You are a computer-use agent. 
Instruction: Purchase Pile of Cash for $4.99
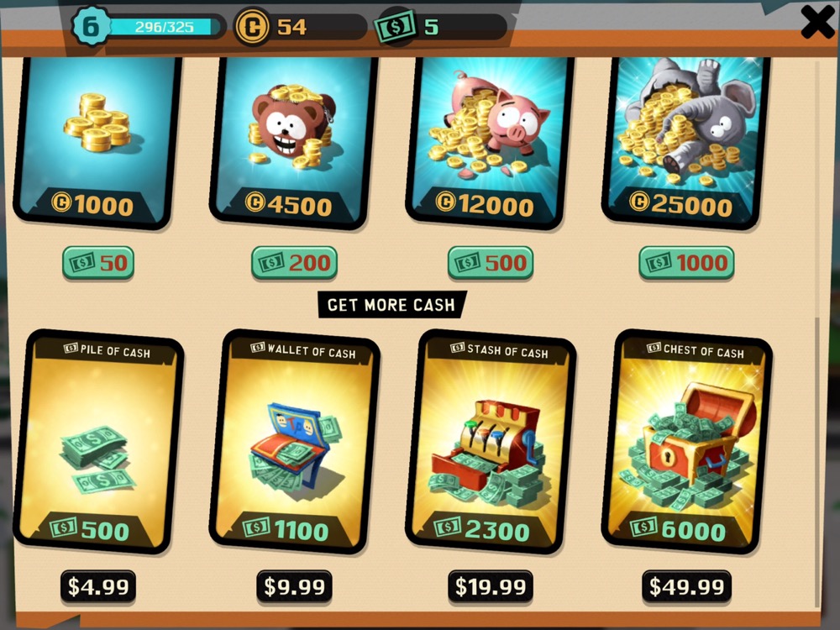point(98,586)
